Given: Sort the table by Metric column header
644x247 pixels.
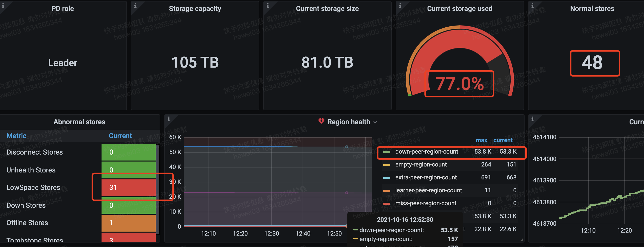Looking at the screenshot, I should coord(16,136).
